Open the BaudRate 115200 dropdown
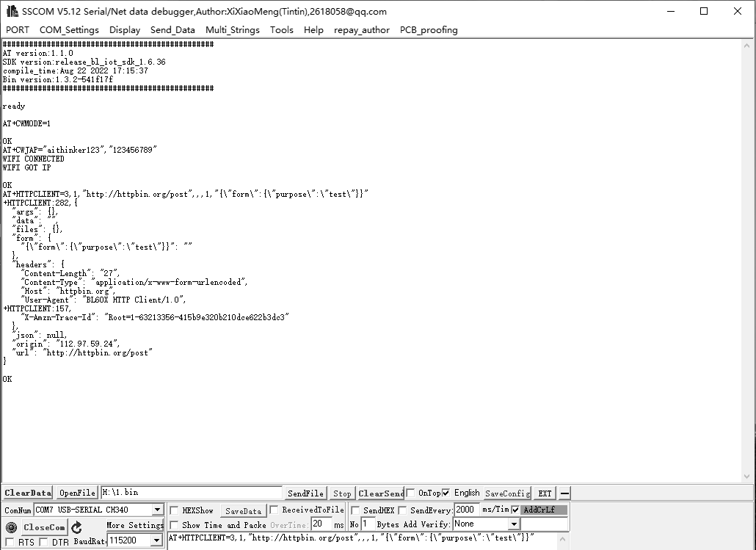The width and height of the screenshot is (756, 550). (x=156, y=540)
